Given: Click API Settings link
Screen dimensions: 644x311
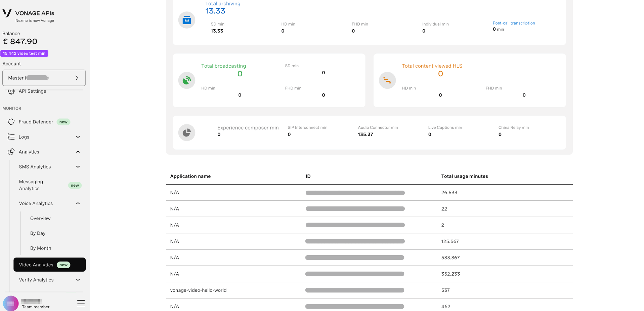Looking at the screenshot, I should point(32,91).
